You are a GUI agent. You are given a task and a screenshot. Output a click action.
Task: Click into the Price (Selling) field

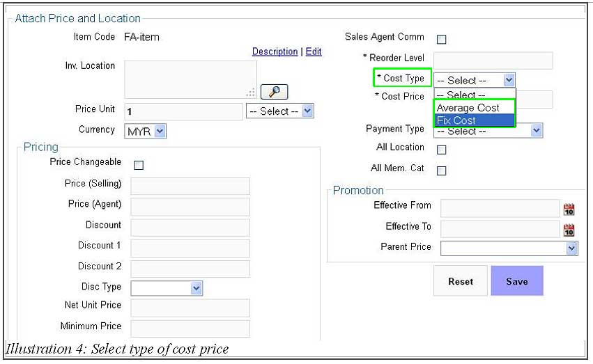[x=190, y=186]
